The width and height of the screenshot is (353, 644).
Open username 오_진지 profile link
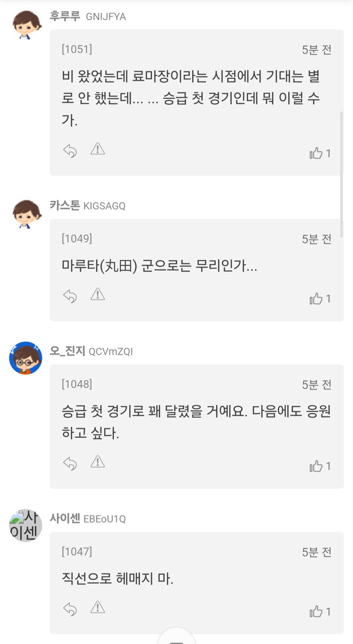click(x=67, y=351)
